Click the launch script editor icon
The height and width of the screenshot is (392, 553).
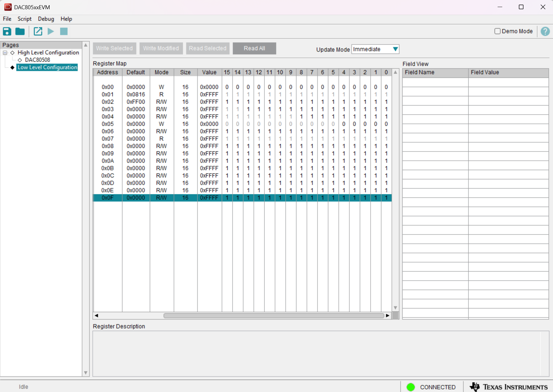(x=38, y=31)
